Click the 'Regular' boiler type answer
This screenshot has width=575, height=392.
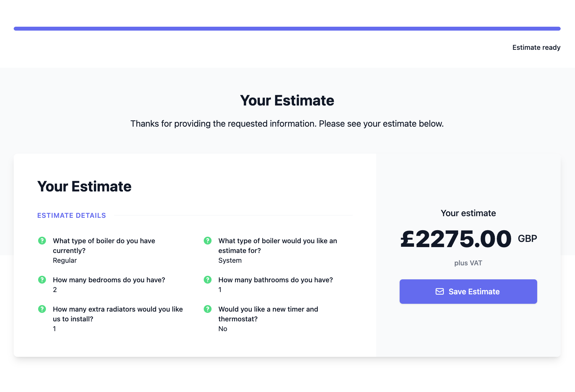[65, 260]
